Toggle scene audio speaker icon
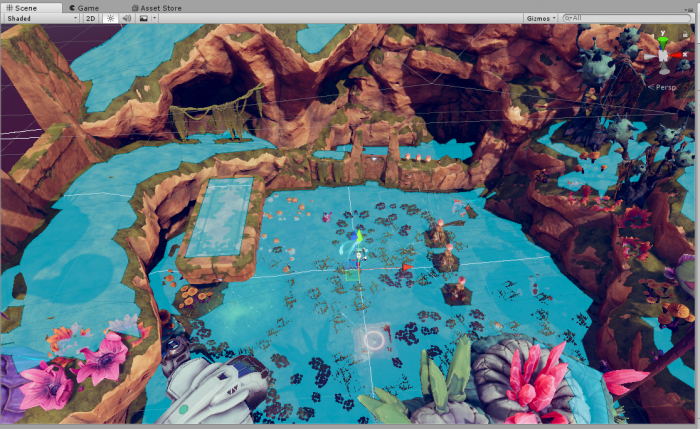 127,18
